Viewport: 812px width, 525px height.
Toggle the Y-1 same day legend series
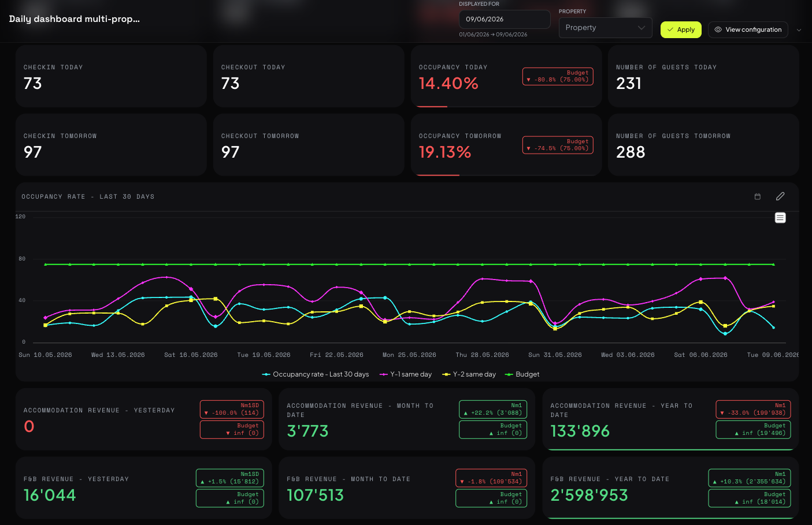click(406, 374)
